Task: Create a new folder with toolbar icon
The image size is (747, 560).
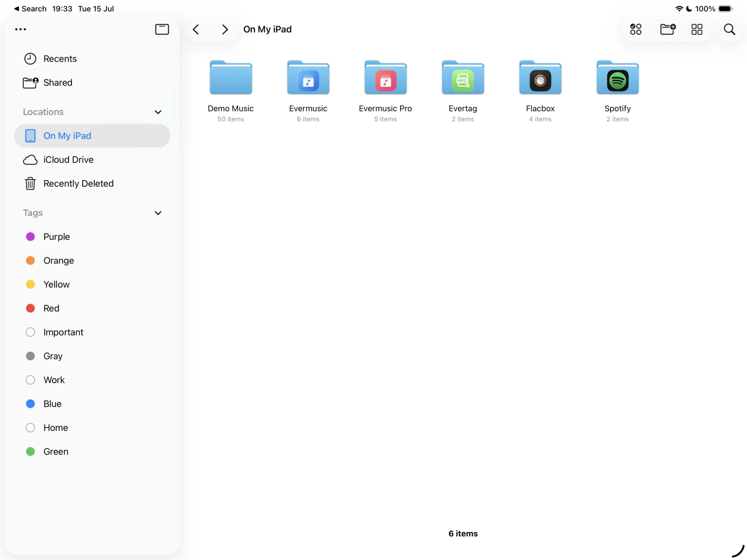Action: coord(668,29)
